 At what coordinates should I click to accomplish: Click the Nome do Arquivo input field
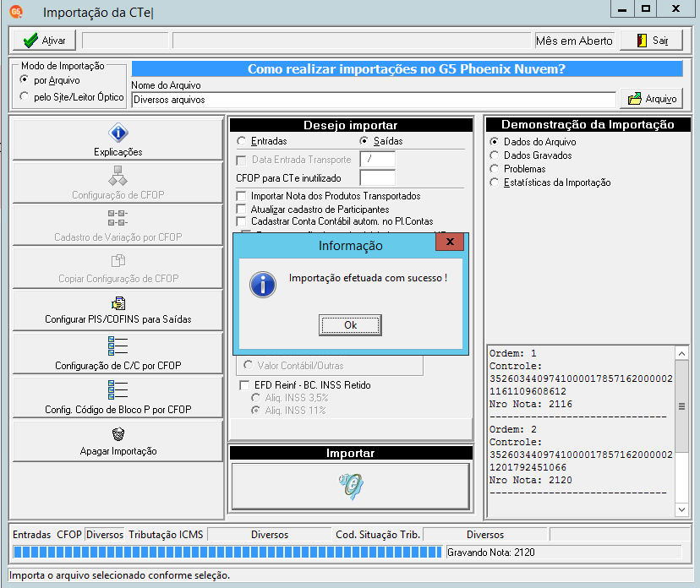coord(375,100)
